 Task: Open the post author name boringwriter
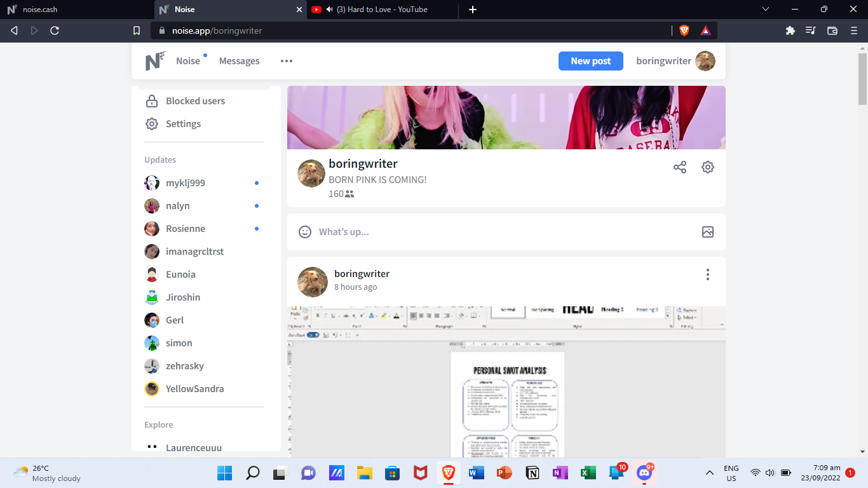pos(362,274)
